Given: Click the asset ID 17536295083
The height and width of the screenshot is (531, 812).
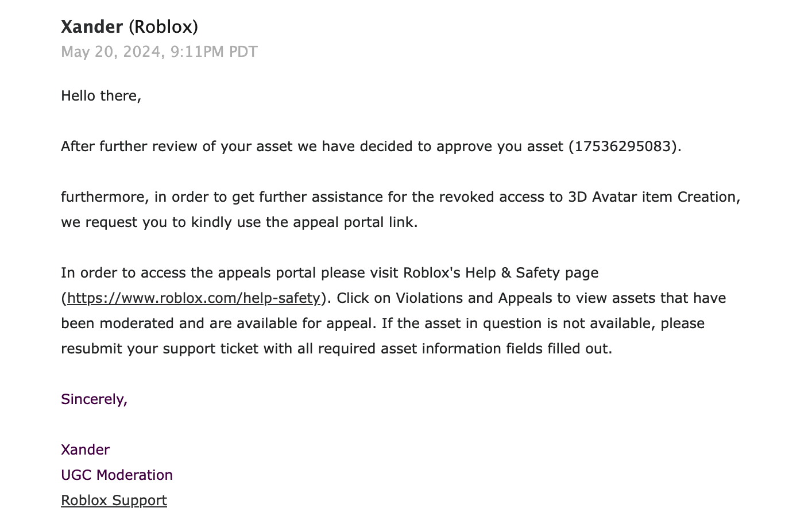Looking at the screenshot, I should point(622,147).
